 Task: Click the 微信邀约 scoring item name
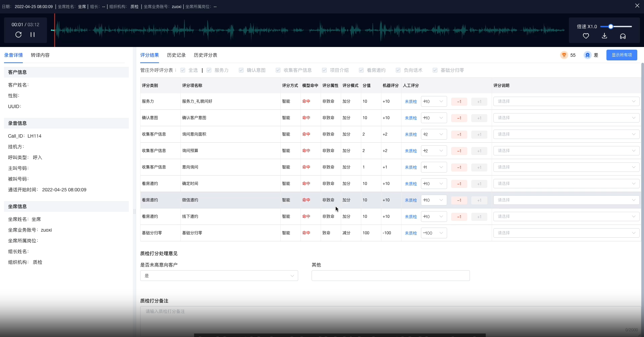point(190,200)
